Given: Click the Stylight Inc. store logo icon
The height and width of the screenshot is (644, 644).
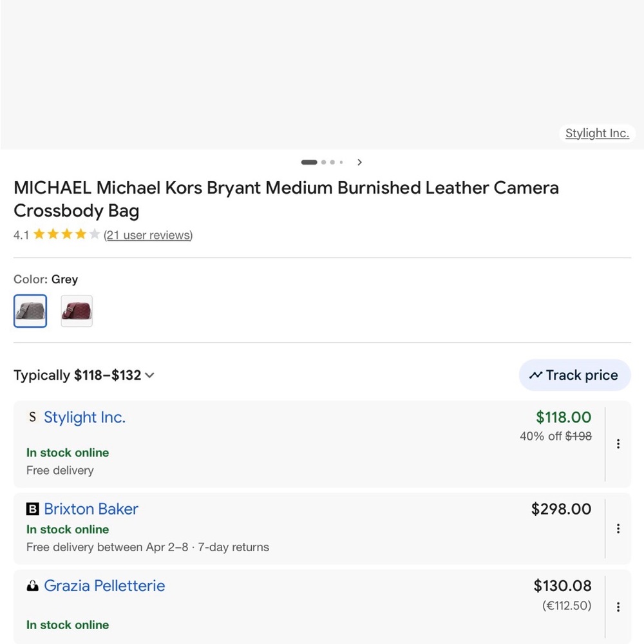Looking at the screenshot, I should click(32, 417).
